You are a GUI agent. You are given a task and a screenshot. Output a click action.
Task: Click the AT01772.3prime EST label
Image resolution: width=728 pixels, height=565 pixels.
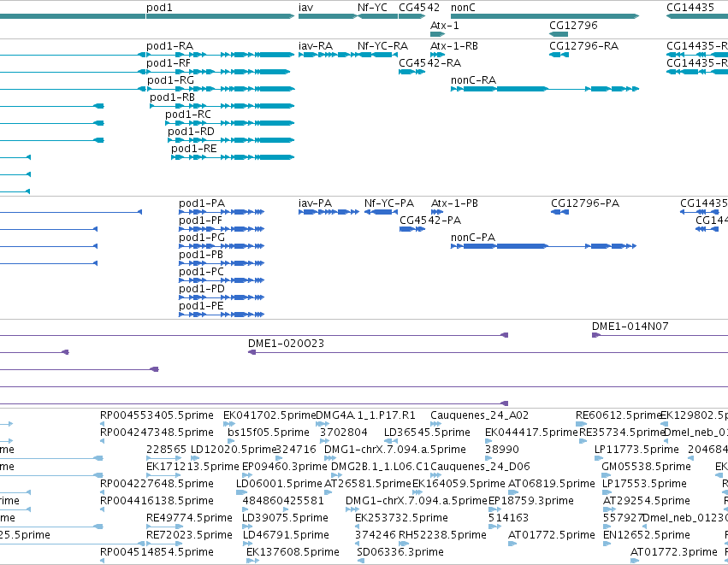(x=674, y=552)
